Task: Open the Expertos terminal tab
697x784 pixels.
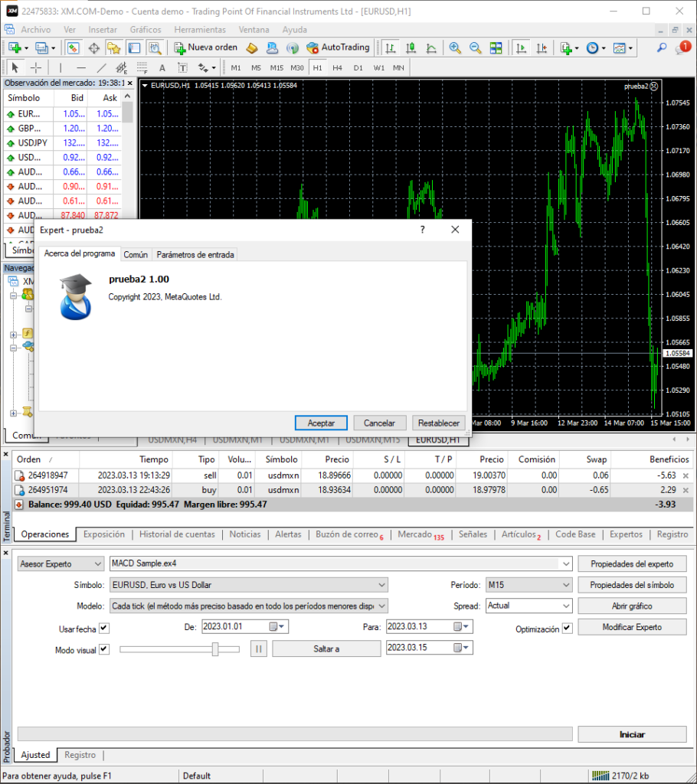Action: pos(626,534)
